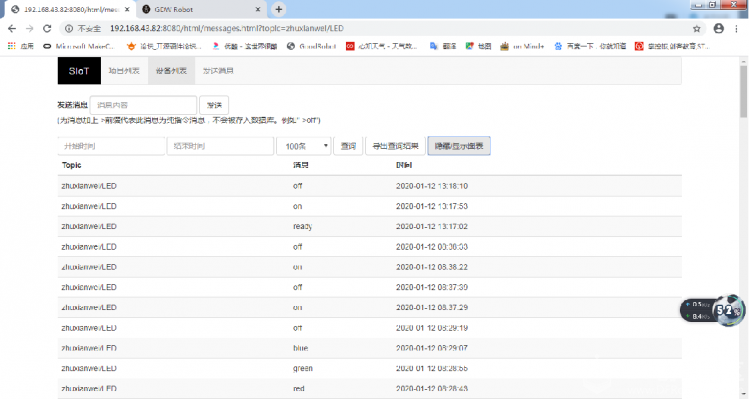Focus the message content input field
The height and width of the screenshot is (399, 749).
(143, 105)
